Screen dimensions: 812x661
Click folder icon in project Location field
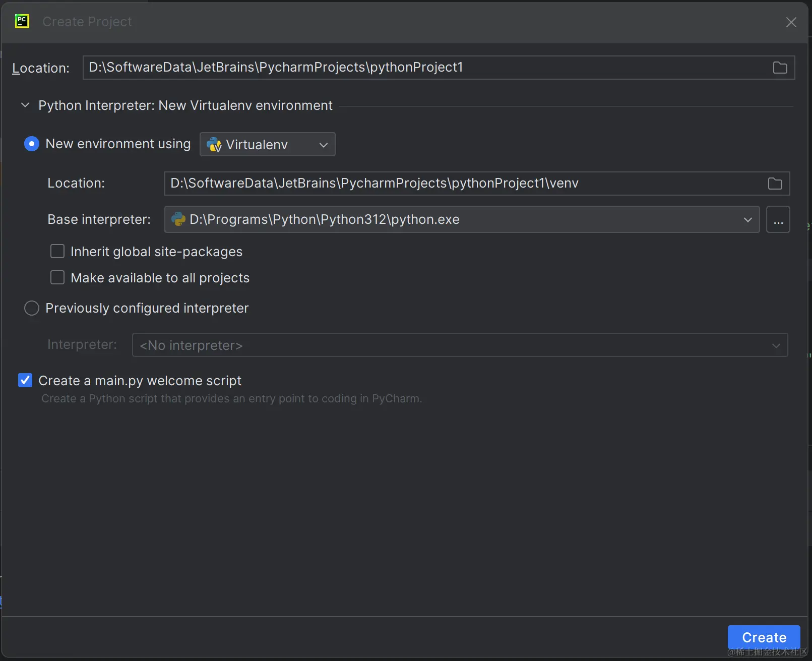click(x=780, y=68)
